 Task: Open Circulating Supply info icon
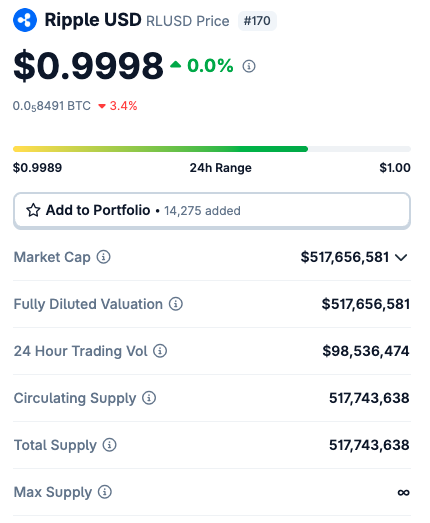149,398
